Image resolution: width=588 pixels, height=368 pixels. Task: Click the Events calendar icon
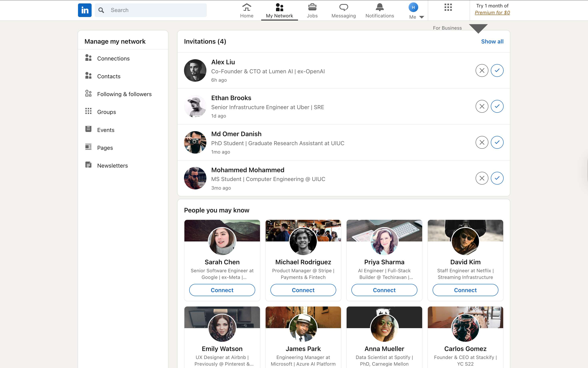tap(88, 129)
